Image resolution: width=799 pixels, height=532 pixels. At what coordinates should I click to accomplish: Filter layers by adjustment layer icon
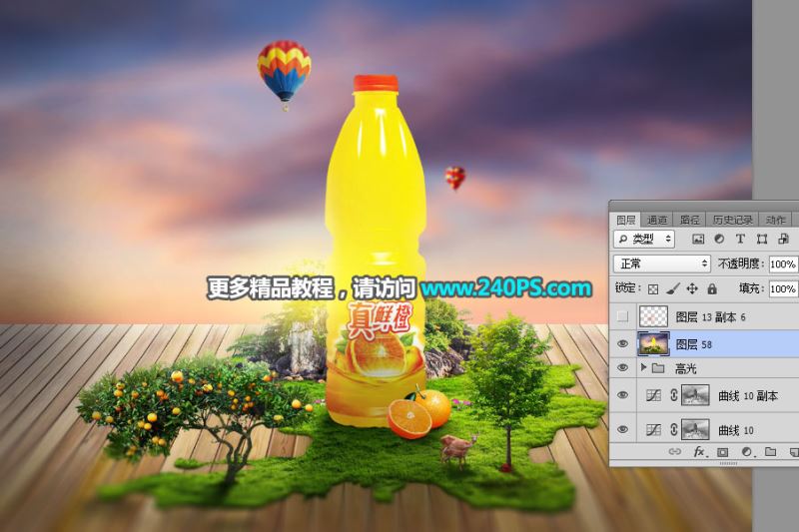coord(719,239)
